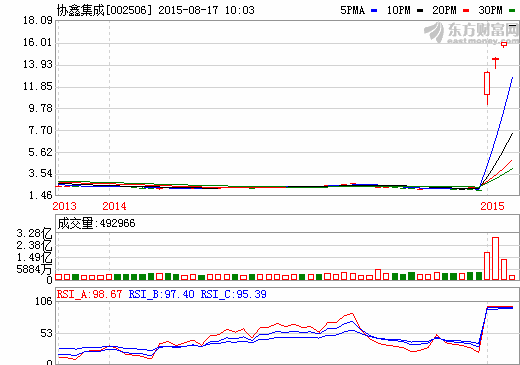
Task: Click the 5884万 volume axis label
Action: [x=34, y=269]
